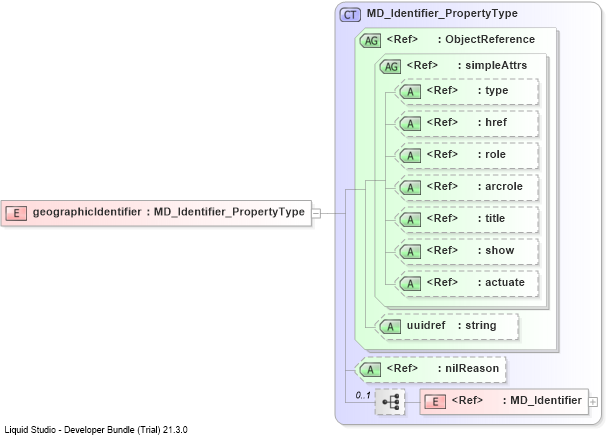Click the Liquid Studio trial footer text

click(96, 430)
